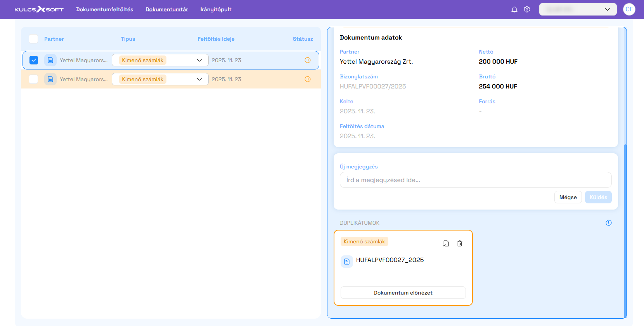
Task: Click into the Új megjegyzés note field
Action: tap(476, 180)
